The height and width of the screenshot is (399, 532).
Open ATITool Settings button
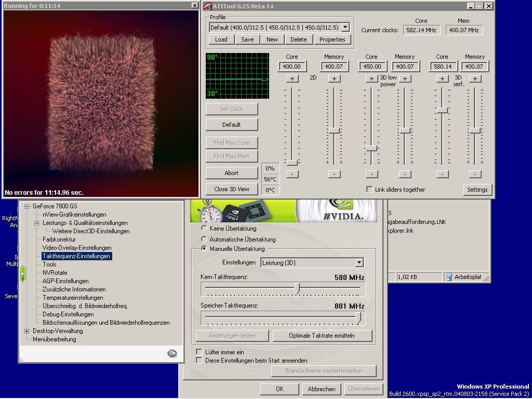coord(477,190)
